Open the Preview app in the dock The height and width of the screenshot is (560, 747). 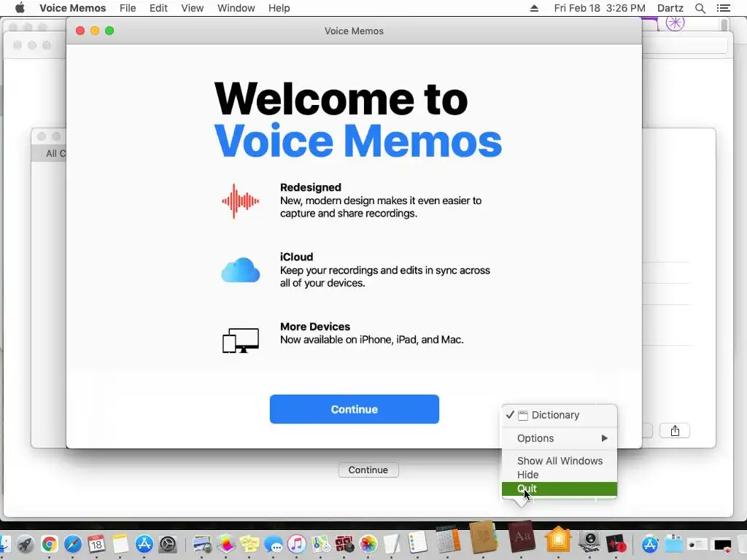202,544
